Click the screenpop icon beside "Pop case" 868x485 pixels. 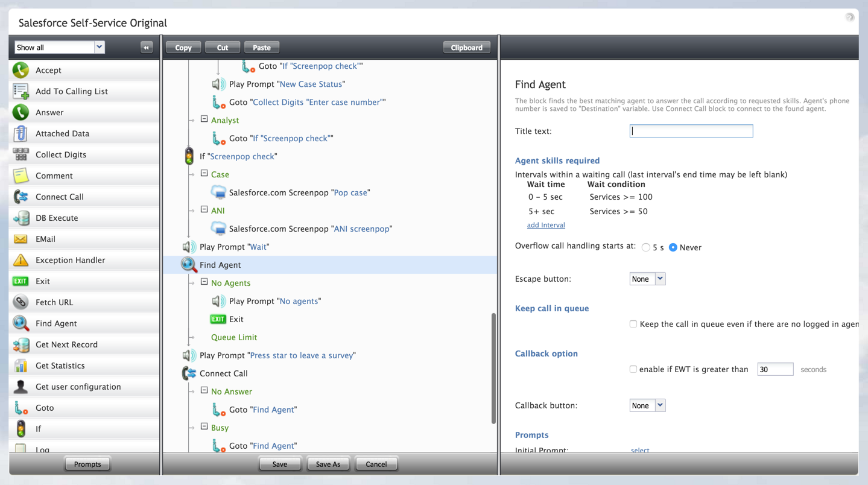(x=218, y=192)
